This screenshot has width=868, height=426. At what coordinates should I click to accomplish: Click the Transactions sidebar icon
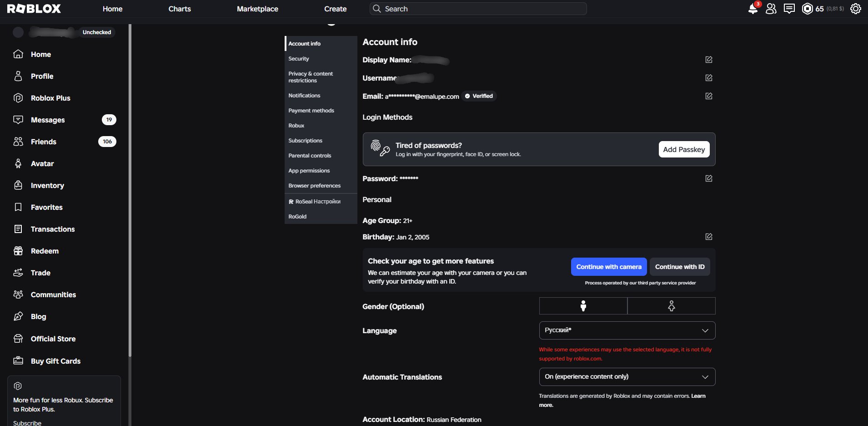(18, 229)
